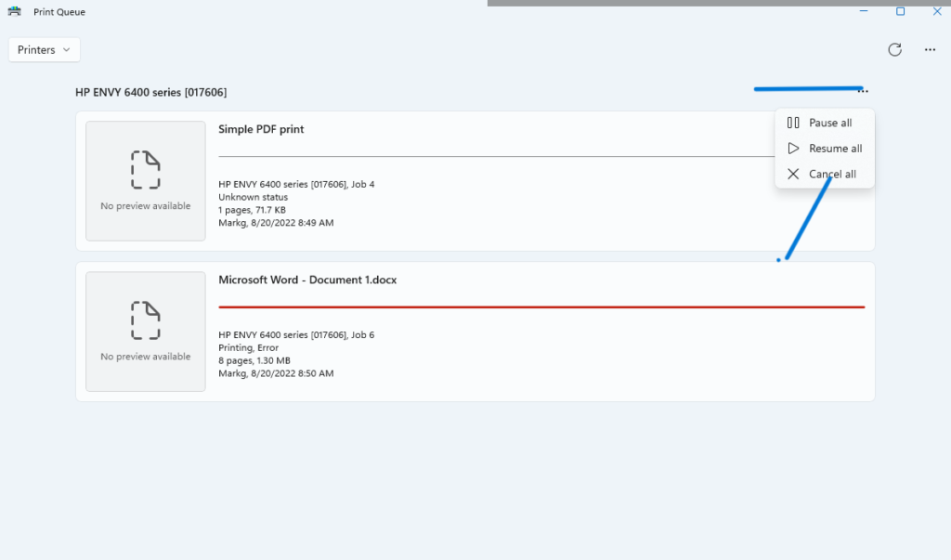951x560 pixels.
Task: Close the Print Queue window
Action: 936,11
